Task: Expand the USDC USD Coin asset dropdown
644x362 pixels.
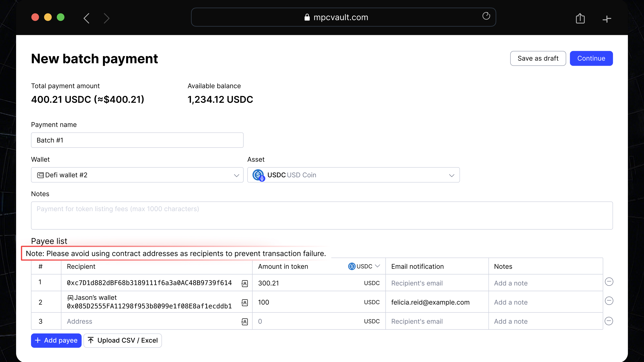Action: coord(353,175)
